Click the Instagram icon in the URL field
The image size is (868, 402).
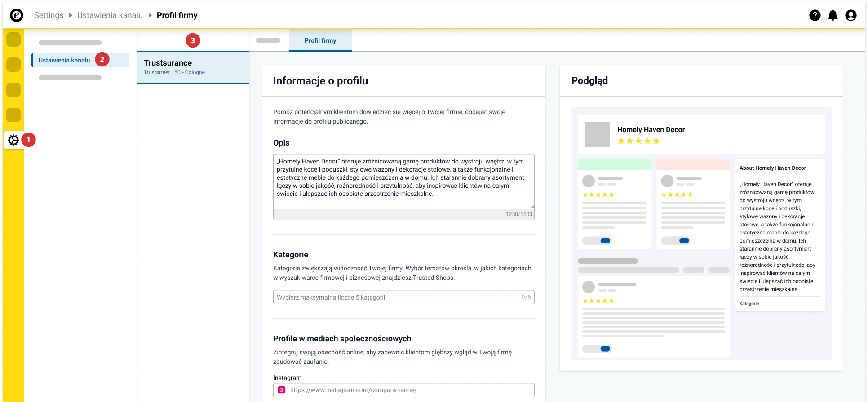282,390
